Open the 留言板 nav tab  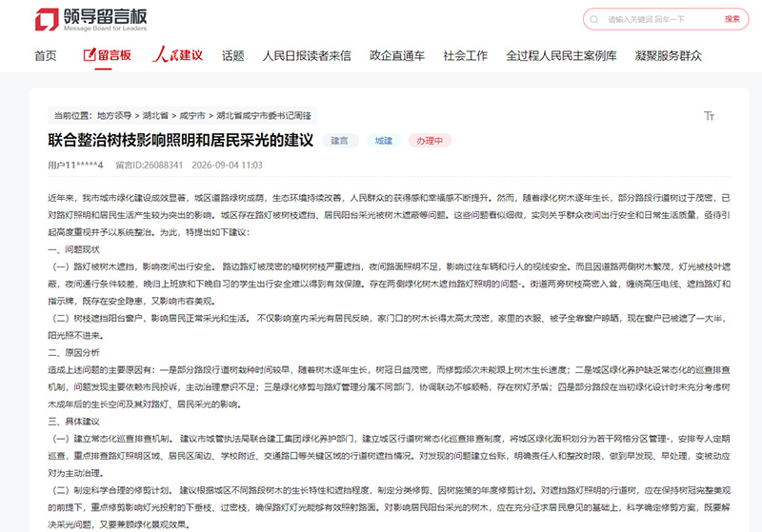[x=107, y=55]
